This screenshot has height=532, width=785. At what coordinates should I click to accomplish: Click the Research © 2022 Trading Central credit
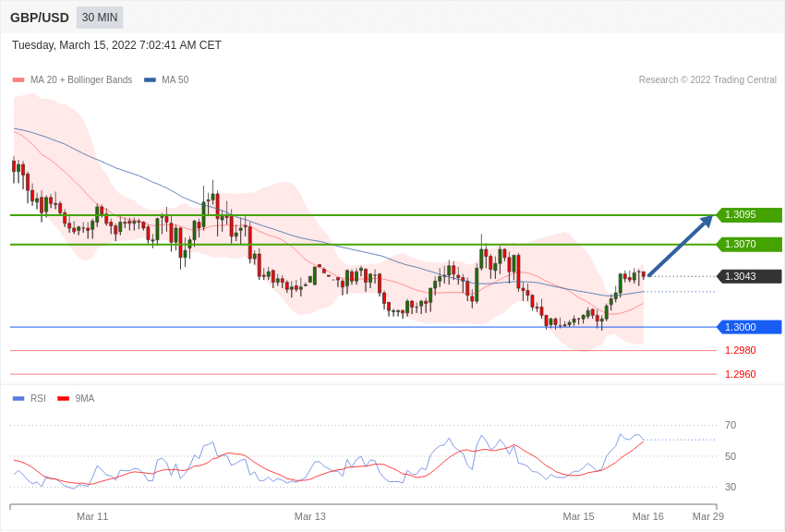707,80
